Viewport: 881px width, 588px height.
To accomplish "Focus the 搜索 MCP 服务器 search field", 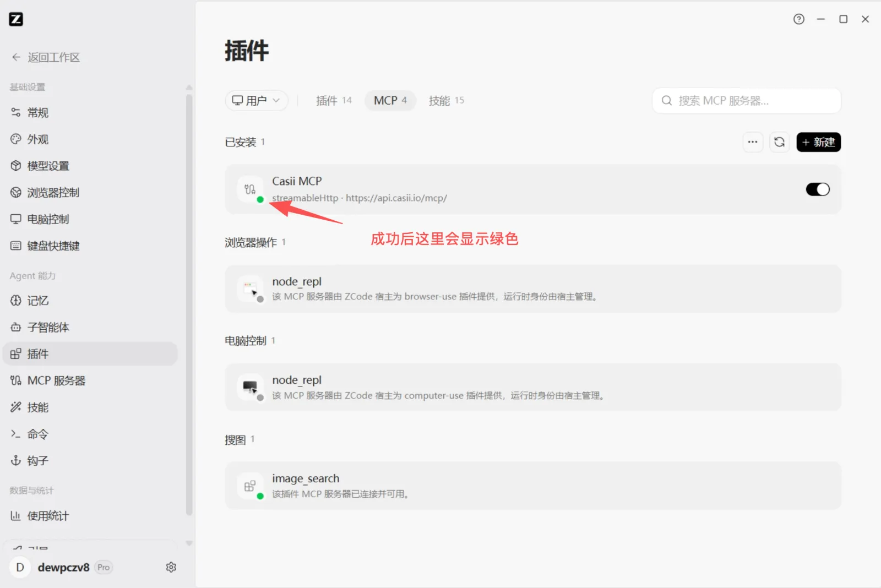I will point(747,101).
